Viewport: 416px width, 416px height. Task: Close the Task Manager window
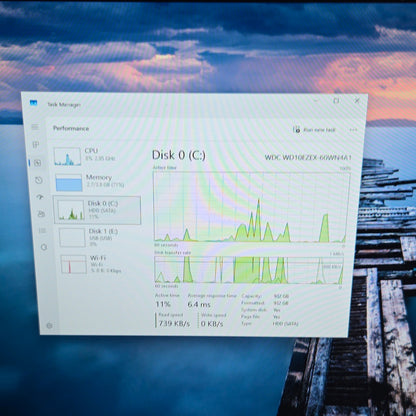click(x=357, y=100)
